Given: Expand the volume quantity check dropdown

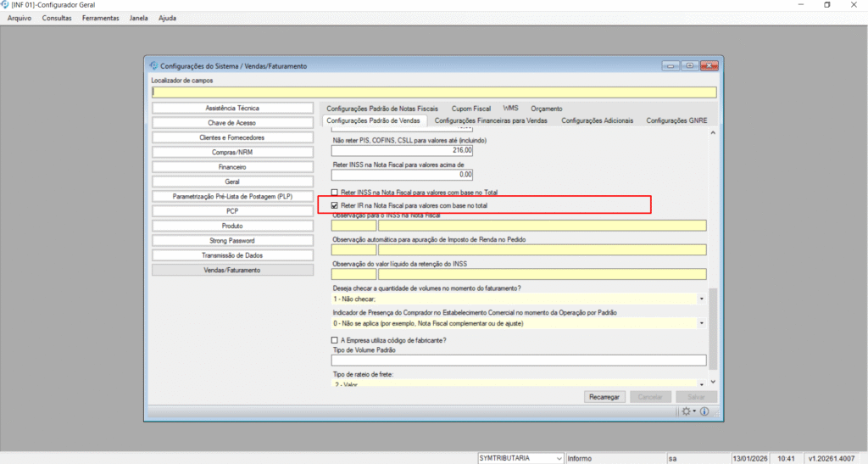Looking at the screenshot, I should pyautogui.click(x=702, y=299).
